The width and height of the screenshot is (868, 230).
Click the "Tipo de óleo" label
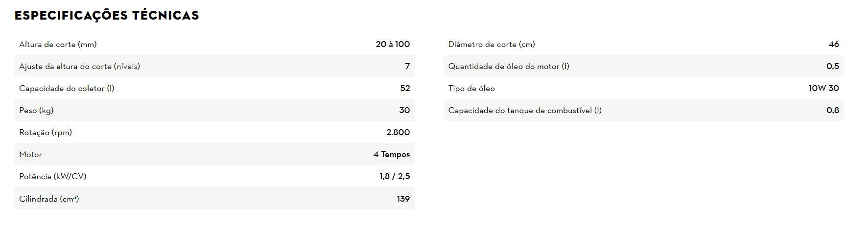(x=471, y=88)
